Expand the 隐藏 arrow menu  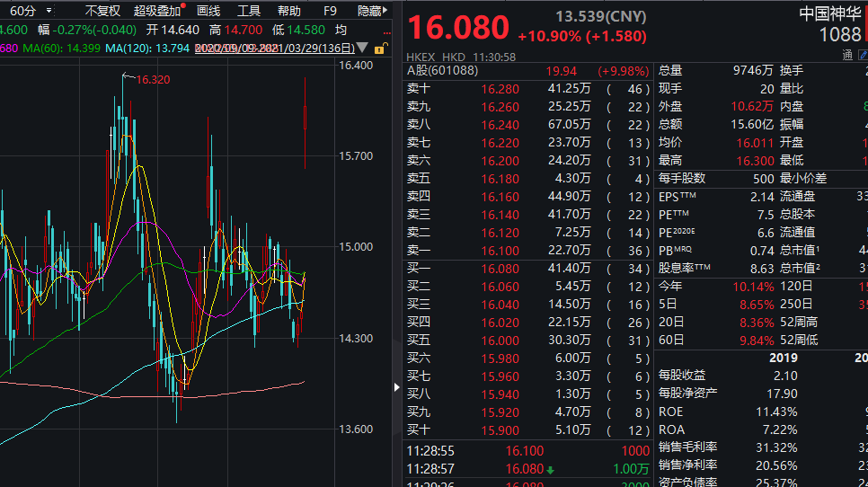[x=373, y=11]
